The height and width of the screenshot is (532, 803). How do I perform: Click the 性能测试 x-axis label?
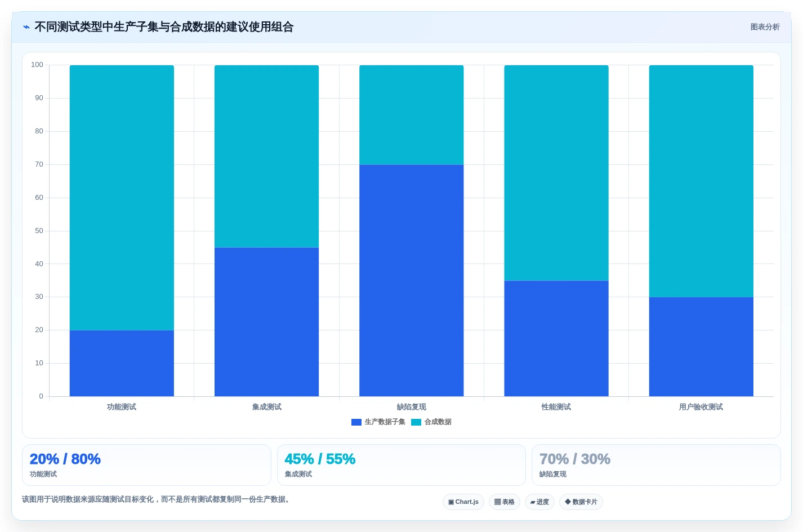point(556,407)
